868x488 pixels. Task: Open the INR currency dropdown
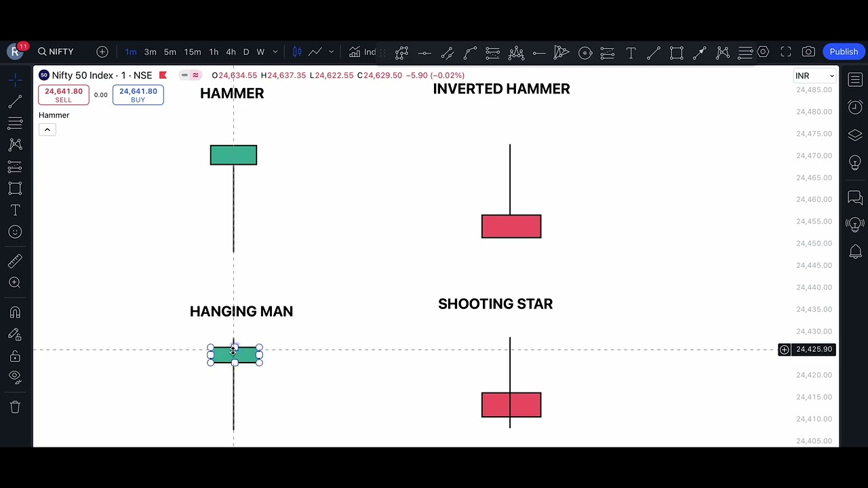click(814, 76)
